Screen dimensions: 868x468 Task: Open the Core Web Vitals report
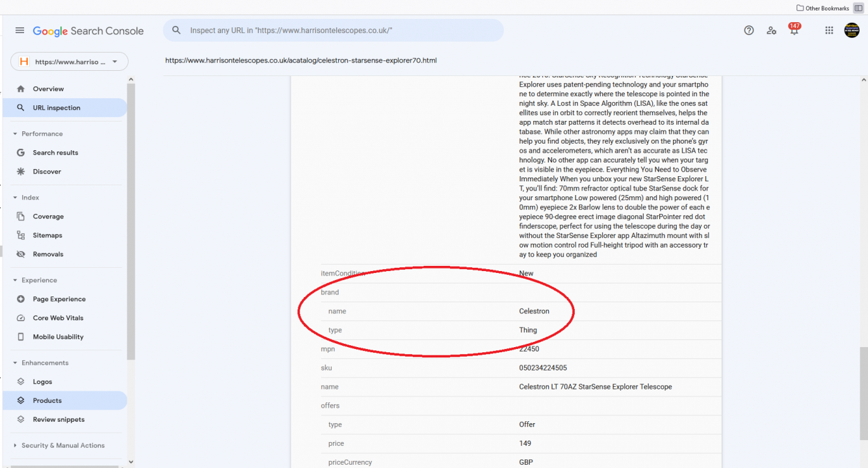[x=58, y=318]
